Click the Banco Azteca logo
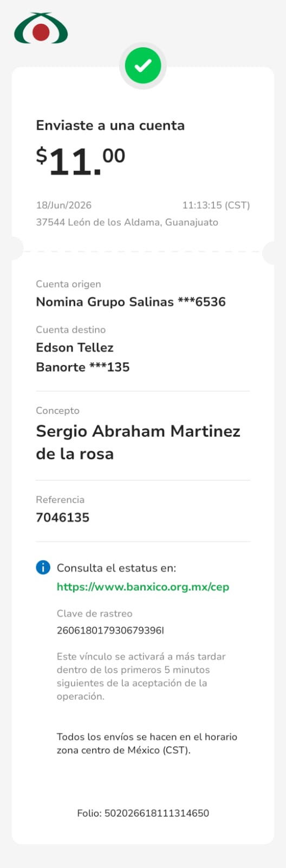Screen dimensions: 286x868 pyautogui.click(x=41, y=28)
